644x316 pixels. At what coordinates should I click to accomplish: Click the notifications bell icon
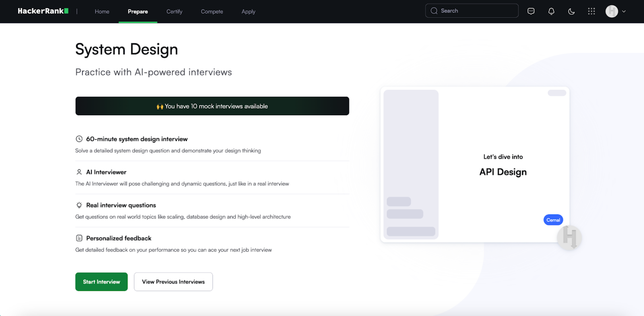[x=551, y=11]
